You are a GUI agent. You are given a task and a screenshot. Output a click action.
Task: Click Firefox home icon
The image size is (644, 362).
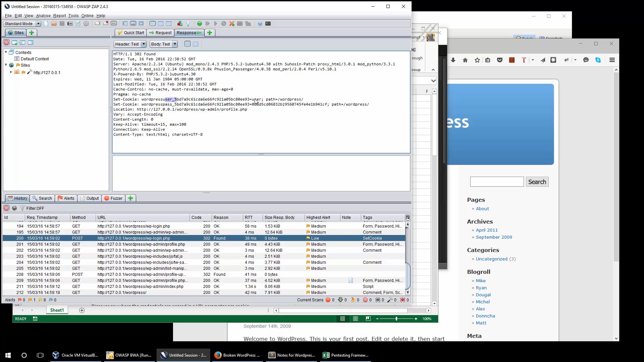point(465,60)
